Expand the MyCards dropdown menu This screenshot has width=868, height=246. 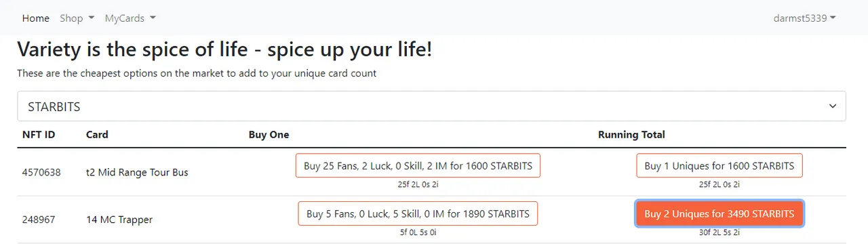pos(130,18)
